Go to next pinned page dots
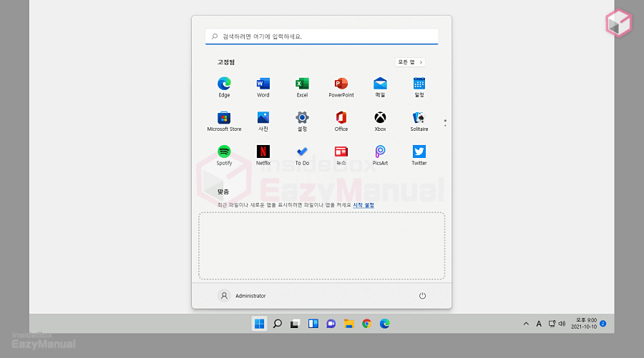The width and height of the screenshot is (644, 358). [445, 123]
